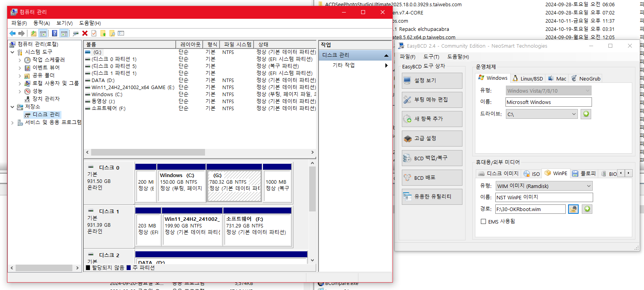
Task: Switch to the Mac tab in EasyBCD
Action: click(x=557, y=79)
